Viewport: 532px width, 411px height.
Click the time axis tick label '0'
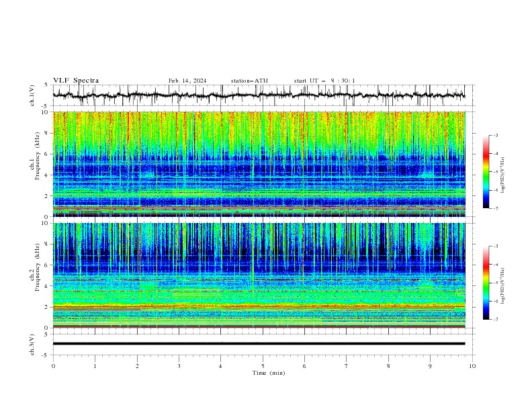click(x=53, y=366)
